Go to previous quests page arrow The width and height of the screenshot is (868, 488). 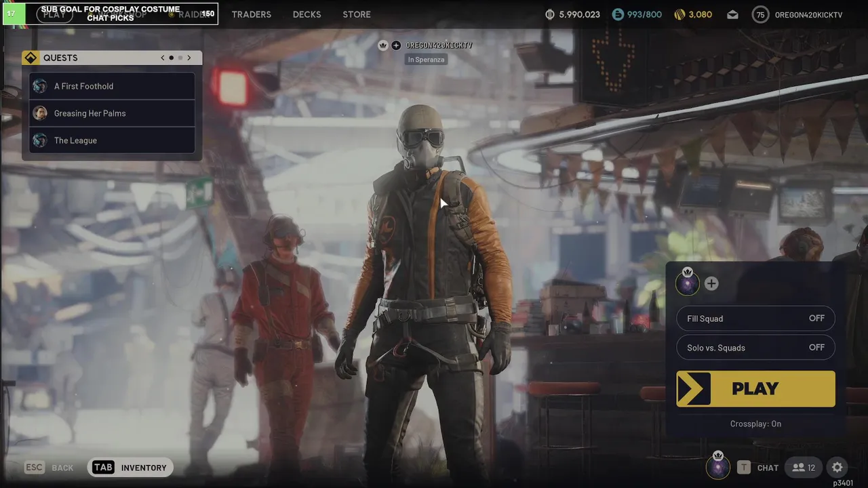click(x=163, y=58)
